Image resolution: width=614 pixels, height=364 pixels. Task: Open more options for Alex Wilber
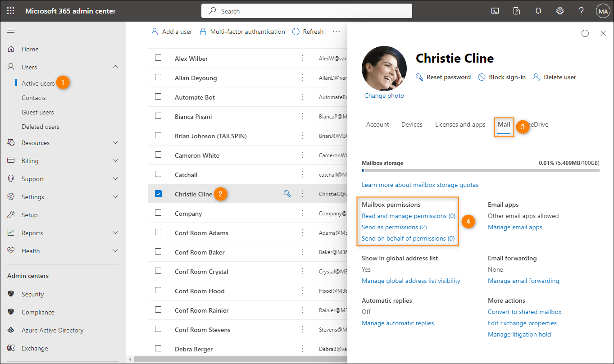(x=303, y=58)
